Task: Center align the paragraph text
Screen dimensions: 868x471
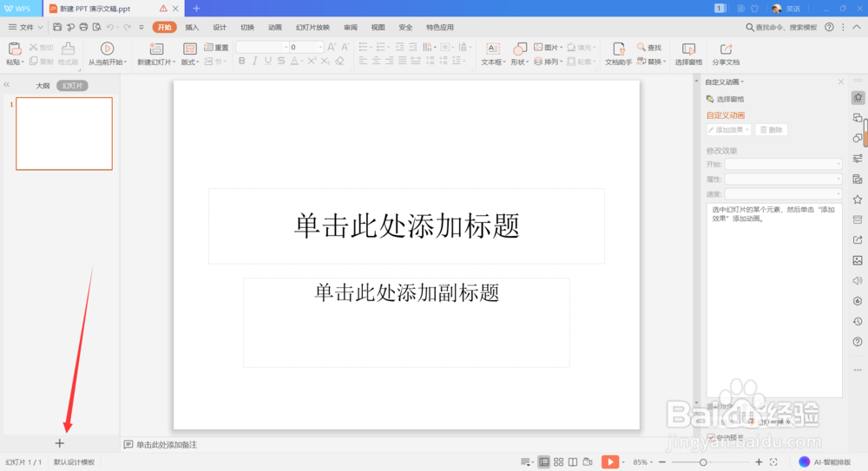Action: point(376,61)
